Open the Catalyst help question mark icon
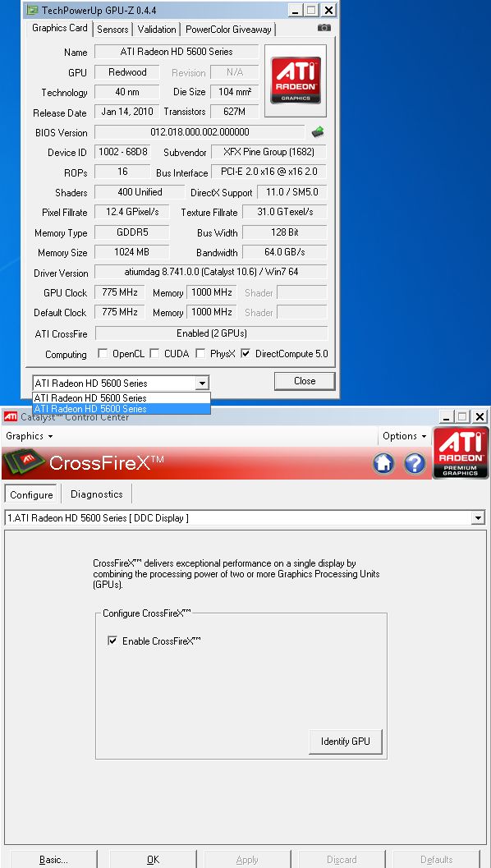The height and width of the screenshot is (868, 491). [415, 463]
